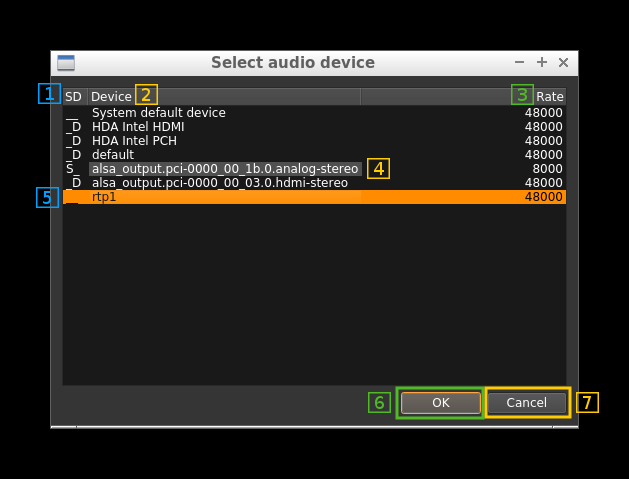Open the window menu icon in title bar
This screenshot has height=479, width=629.
click(66, 63)
